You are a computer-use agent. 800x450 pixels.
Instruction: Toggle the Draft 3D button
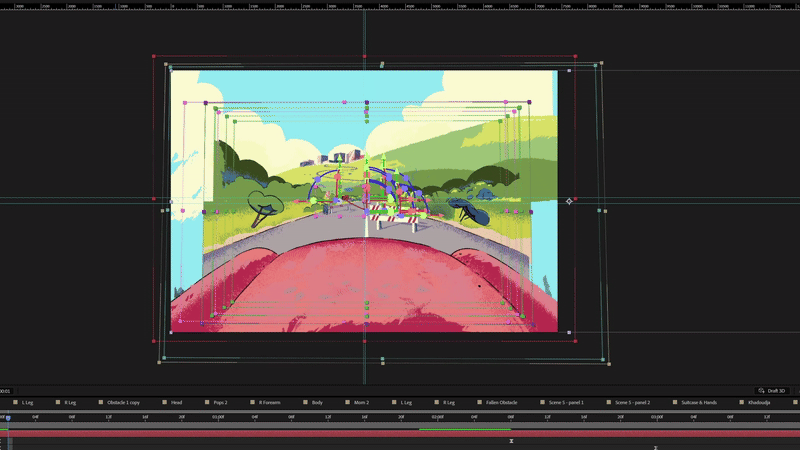click(771, 391)
